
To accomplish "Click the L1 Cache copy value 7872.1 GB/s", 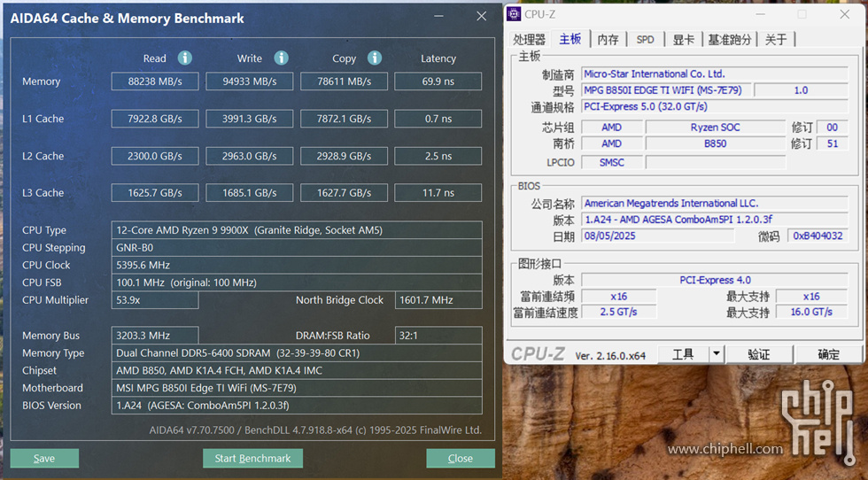I will pyautogui.click(x=345, y=119).
